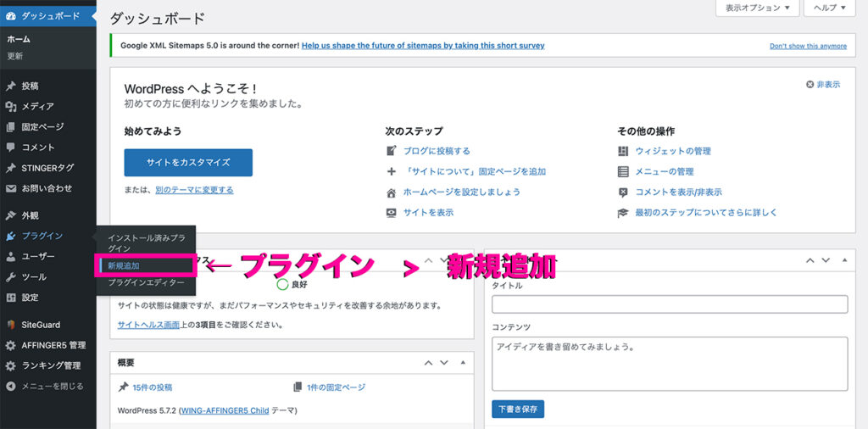
Task: Click the Dashboard gauge icon in sidebar
Action: coord(10,16)
